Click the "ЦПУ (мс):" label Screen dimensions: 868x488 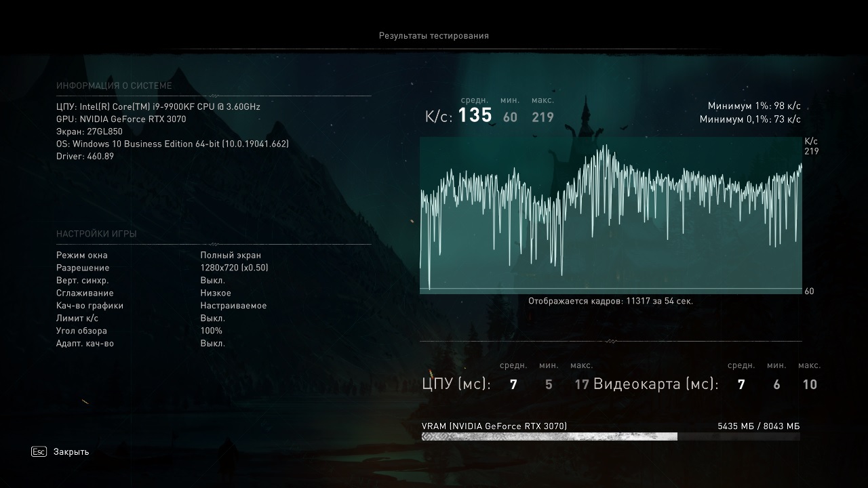point(456,384)
